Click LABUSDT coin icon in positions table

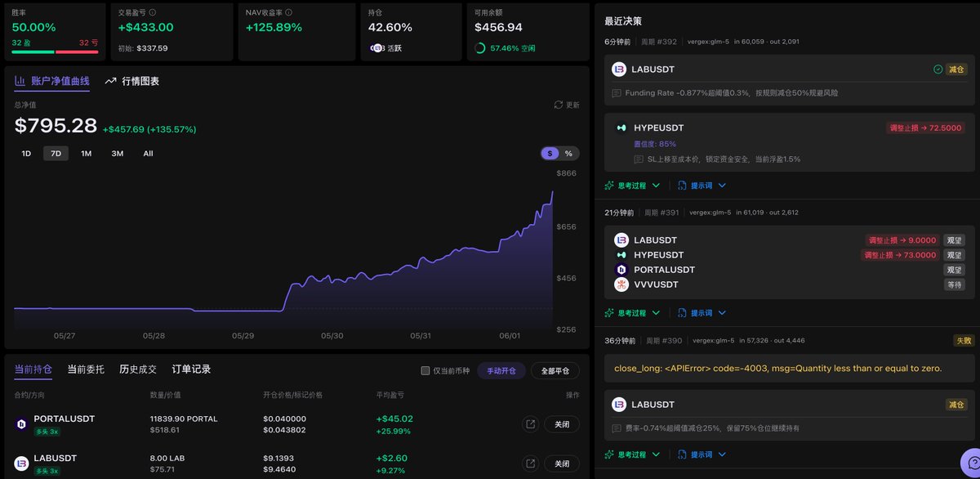[21, 463]
